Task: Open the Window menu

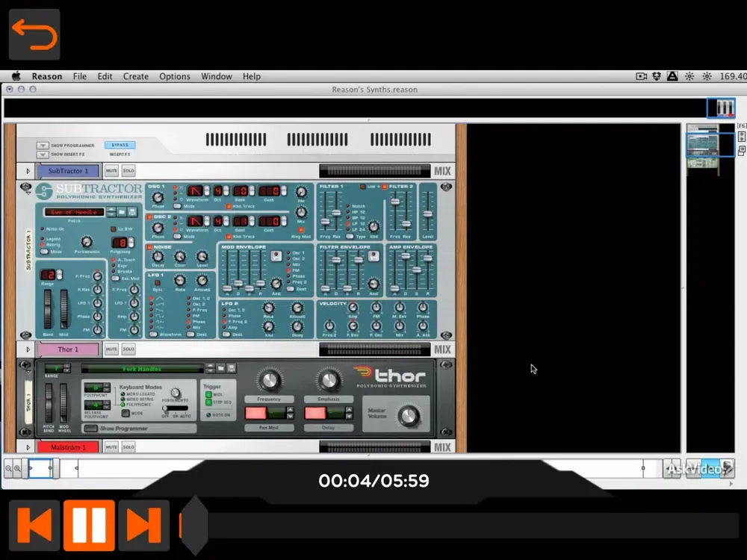Action: click(217, 76)
